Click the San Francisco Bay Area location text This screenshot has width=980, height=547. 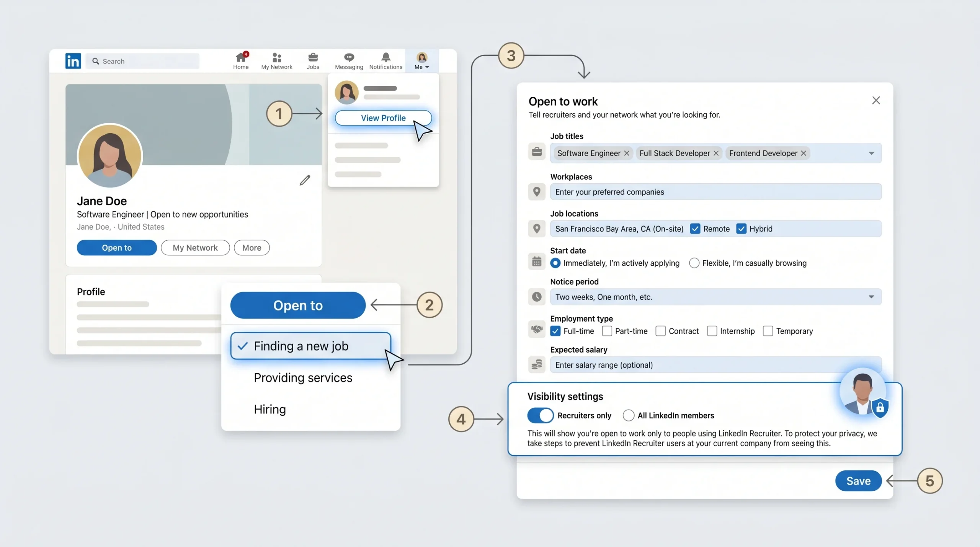coord(619,229)
